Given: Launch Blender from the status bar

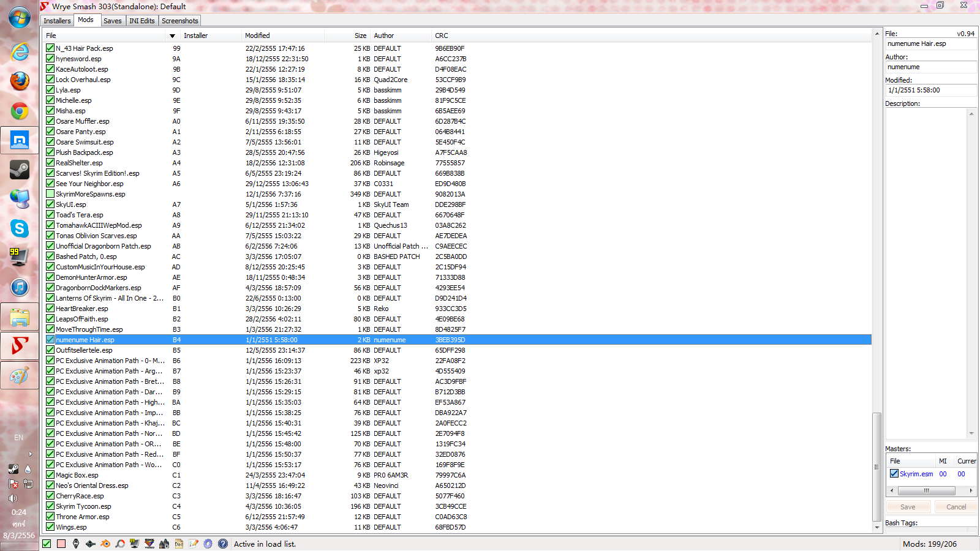Looking at the screenshot, I should click(x=105, y=544).
